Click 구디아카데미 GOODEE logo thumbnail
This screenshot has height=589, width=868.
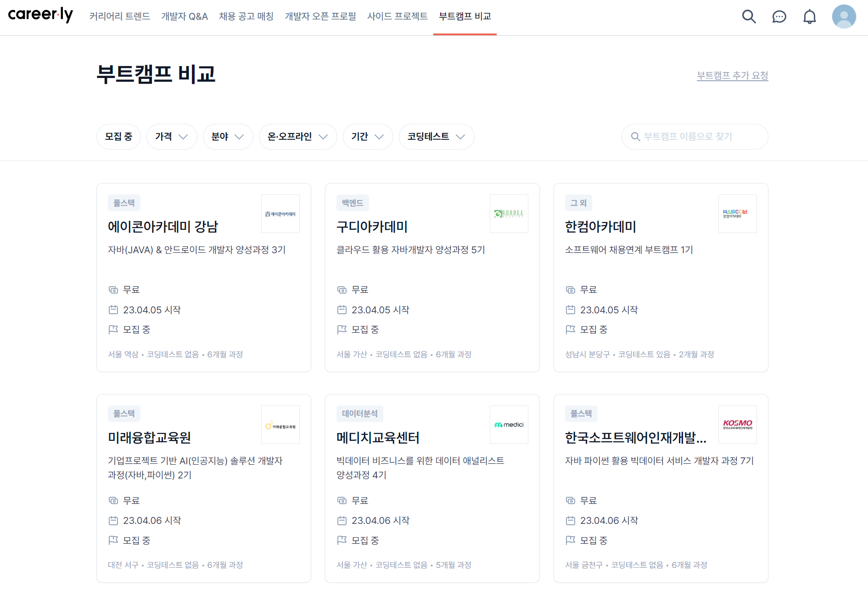pos(509,214)
